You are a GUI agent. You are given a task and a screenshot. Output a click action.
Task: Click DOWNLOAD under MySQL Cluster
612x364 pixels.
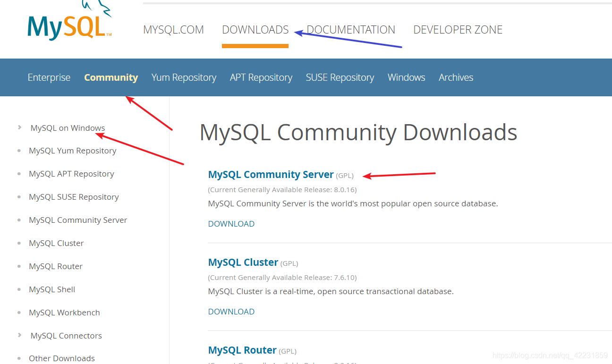[231, 312]
